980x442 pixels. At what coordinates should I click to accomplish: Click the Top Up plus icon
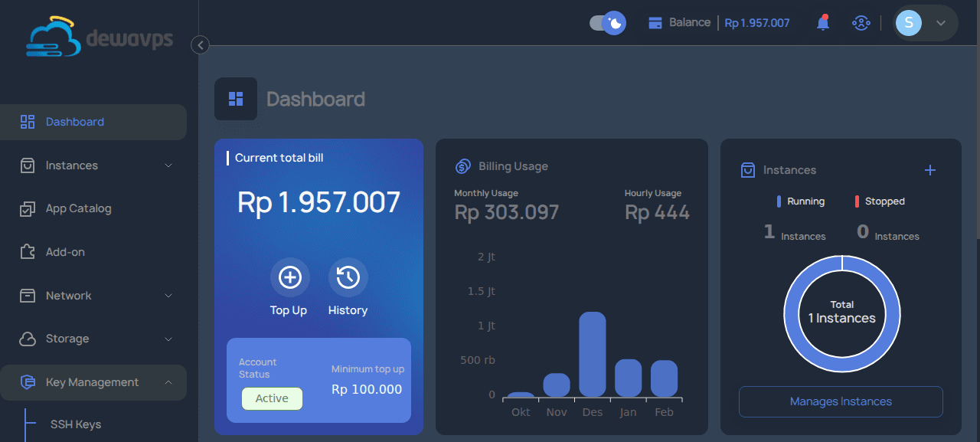click(289, 277)
